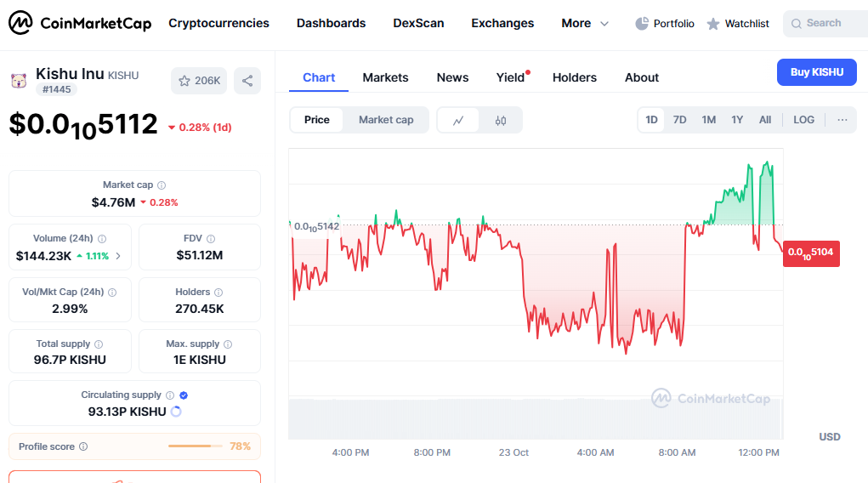Click the CoinMarketCap logo
Screen dimensions: 868x483
[x=80, y=23]
